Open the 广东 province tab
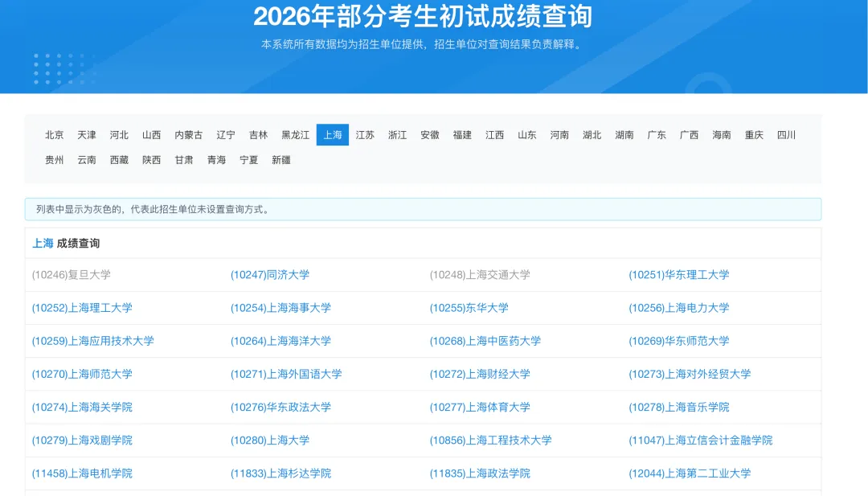Image resolution: width=868 pixels, height=496 pixels. (x=657, y=134)
